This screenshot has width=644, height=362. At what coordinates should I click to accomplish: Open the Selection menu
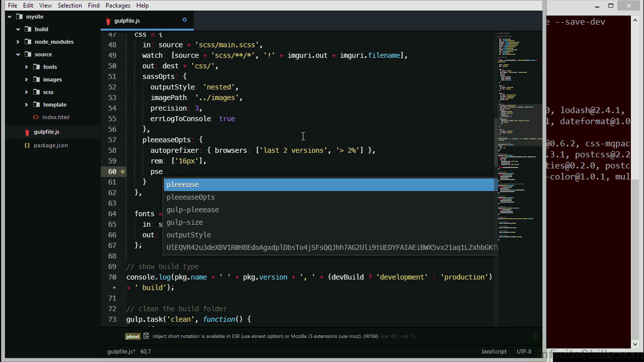[70, 5]
